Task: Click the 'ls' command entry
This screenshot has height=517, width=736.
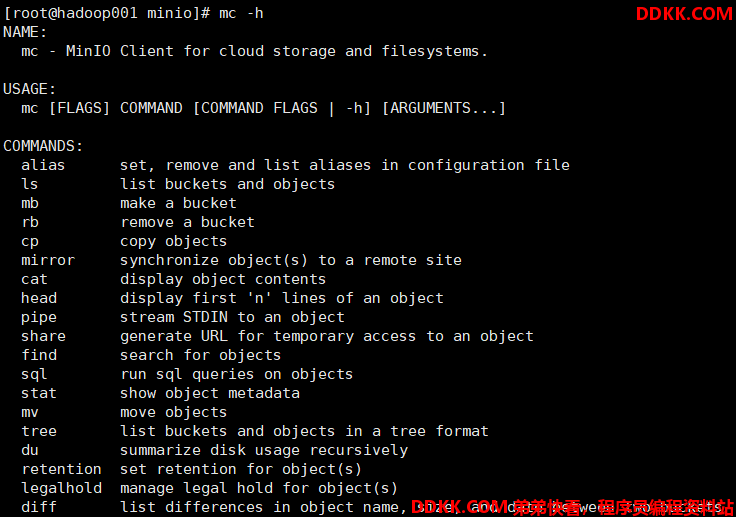Action: (x=30, y=184)
